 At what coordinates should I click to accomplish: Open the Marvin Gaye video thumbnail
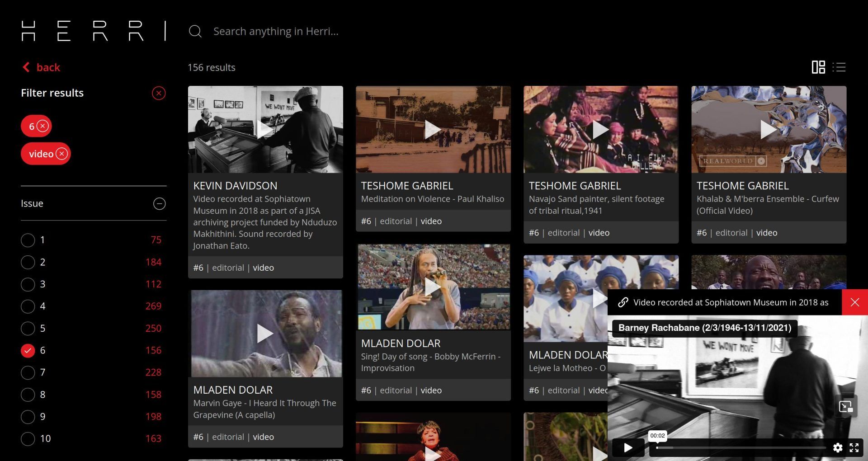265,334
